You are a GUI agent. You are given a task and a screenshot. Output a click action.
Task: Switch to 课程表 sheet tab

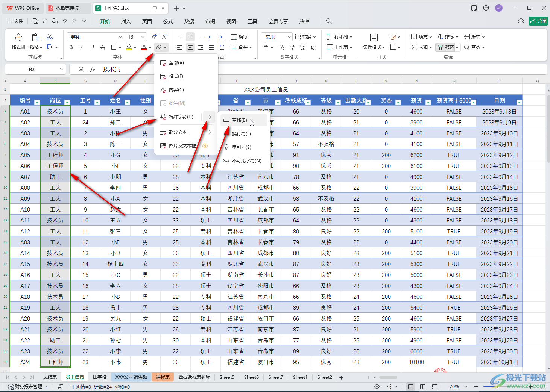click(163, 377)
